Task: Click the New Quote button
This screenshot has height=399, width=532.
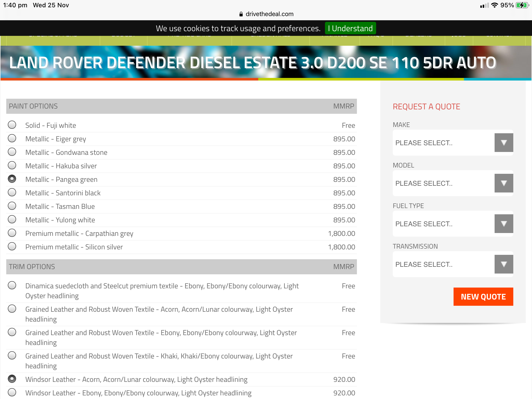Action: pyautogui.click(x=483, y=297)
